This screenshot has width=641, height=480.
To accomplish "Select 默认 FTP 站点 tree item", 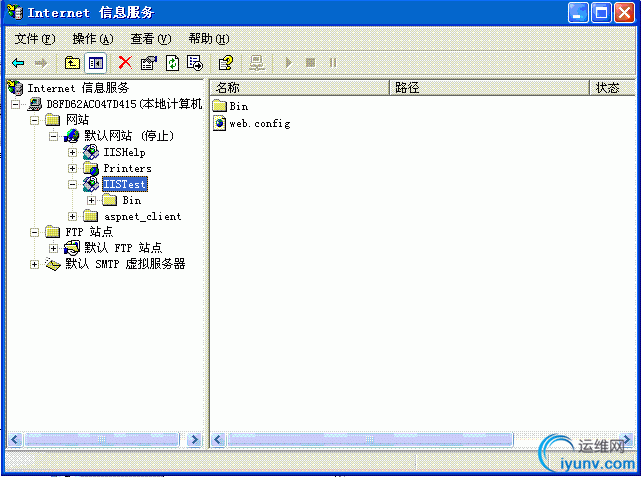I will point(123,248).
